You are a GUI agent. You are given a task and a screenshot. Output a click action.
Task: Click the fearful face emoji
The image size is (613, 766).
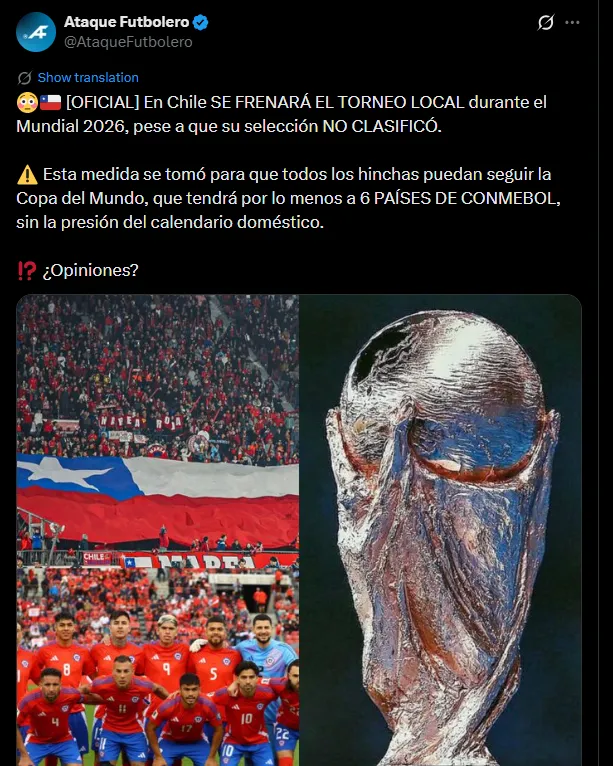27,103
